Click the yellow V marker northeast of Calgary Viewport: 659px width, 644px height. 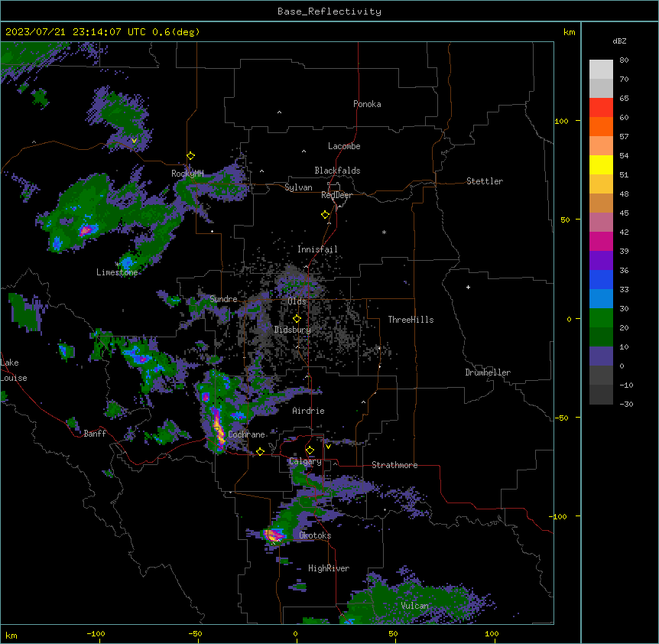[328, 447]
